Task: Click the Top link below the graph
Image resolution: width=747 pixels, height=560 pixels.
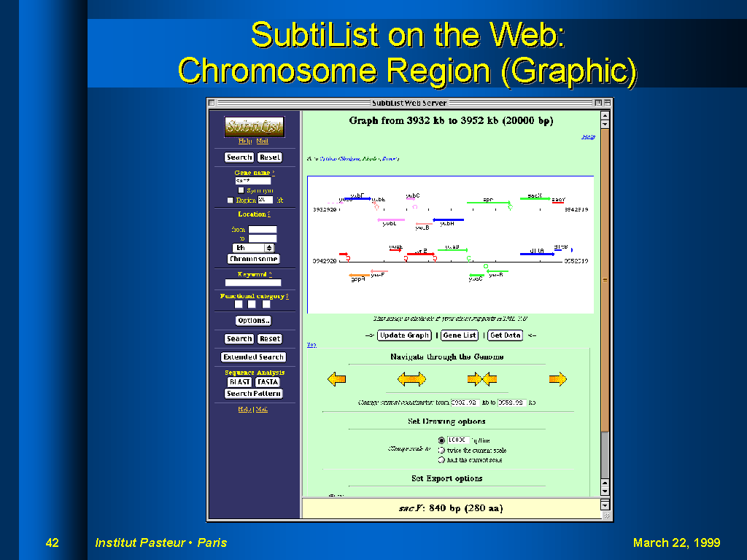Action: pyautogui.click(x=311, y=345)
